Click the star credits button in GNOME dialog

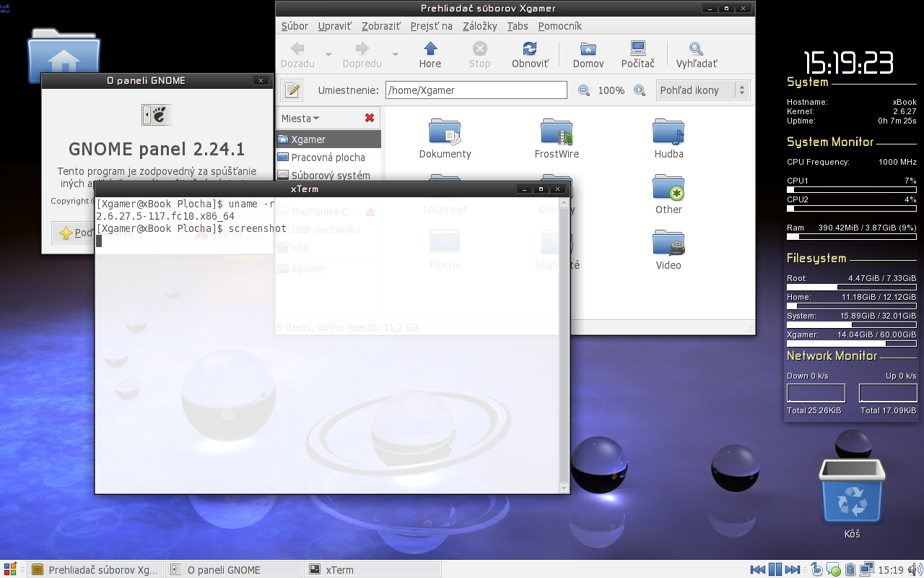tap(73, 233)
